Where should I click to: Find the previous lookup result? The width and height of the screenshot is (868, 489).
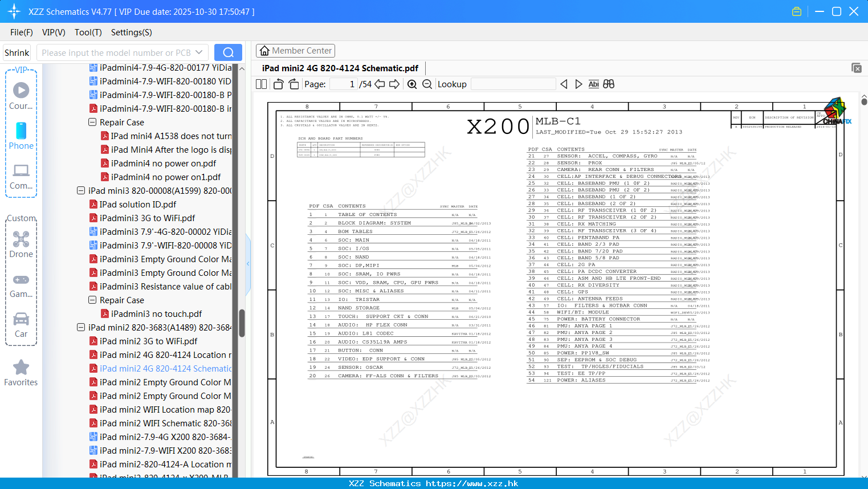(x=564, y=84)
